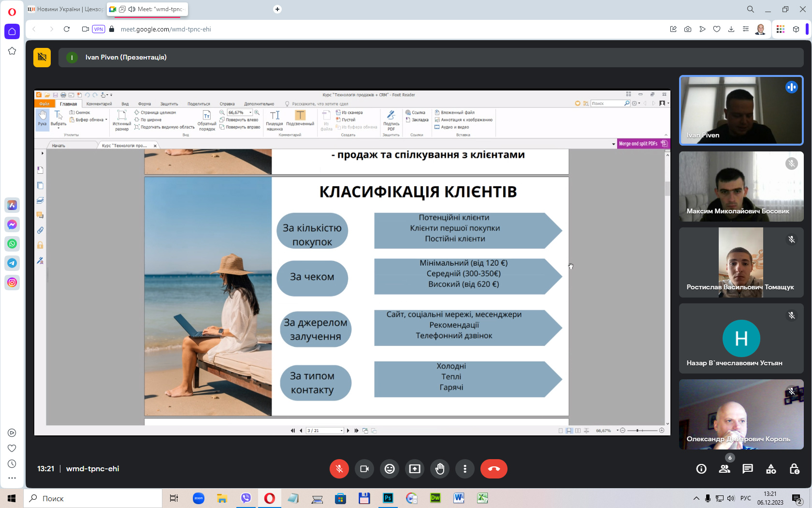Image resolution: width=812 pixels, height=508 pixels.
Task: Select Олександр Дмитрович Король video tile
Action: [741, 414]
